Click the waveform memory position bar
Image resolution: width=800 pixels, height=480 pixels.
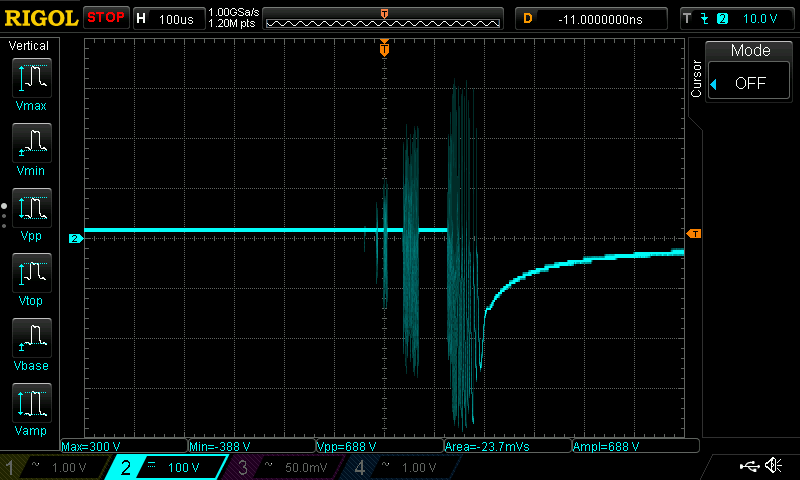[384, 21]
